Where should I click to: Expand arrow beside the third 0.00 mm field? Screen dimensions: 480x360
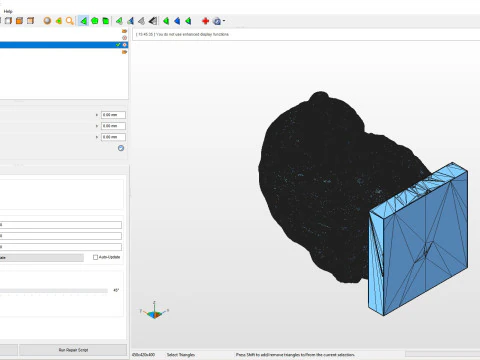click(97, 137)
